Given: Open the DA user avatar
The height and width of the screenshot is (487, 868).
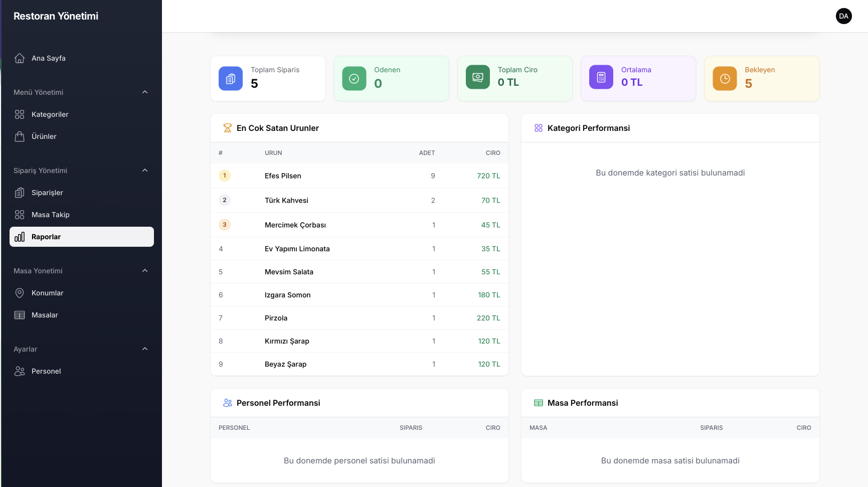Looking at the screenshot, I should click(844, 16).
